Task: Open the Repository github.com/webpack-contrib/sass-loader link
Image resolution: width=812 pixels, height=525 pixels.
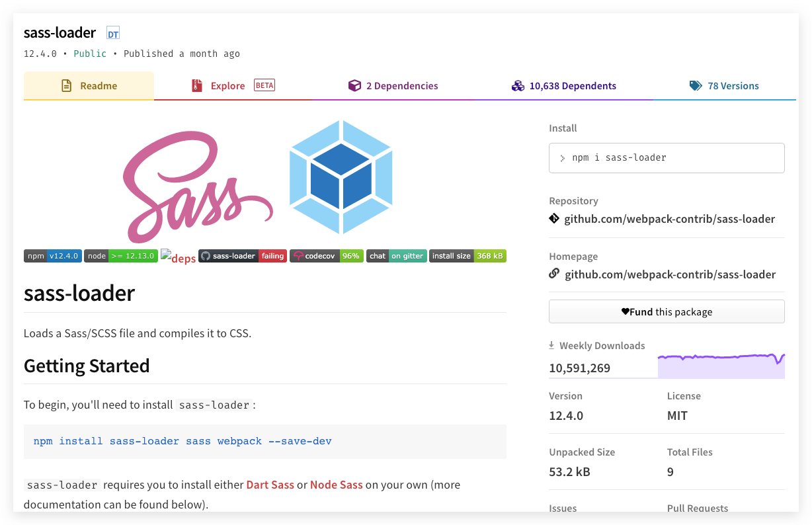Action: [x=669, y=219]
